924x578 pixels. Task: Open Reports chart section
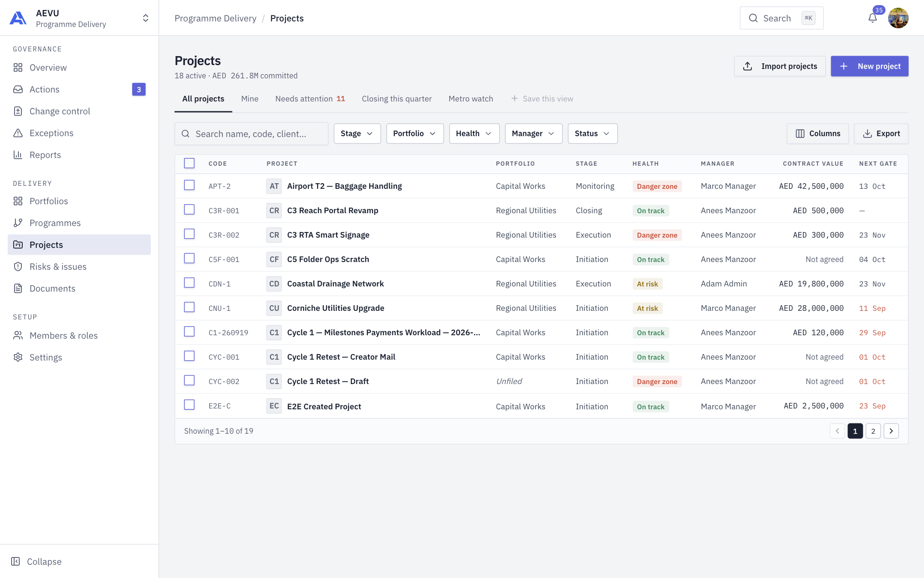click(79, 155)
